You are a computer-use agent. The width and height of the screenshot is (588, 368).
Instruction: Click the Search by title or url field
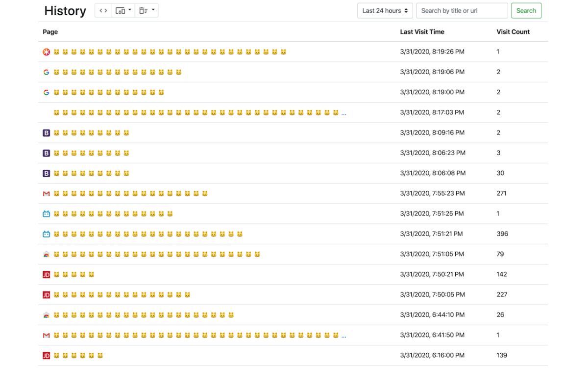[x=462, y=11]
